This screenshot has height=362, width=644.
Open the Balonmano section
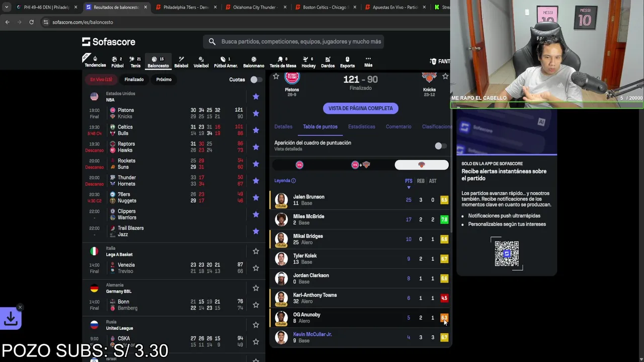pyautogui.click(x=254, y=61)
